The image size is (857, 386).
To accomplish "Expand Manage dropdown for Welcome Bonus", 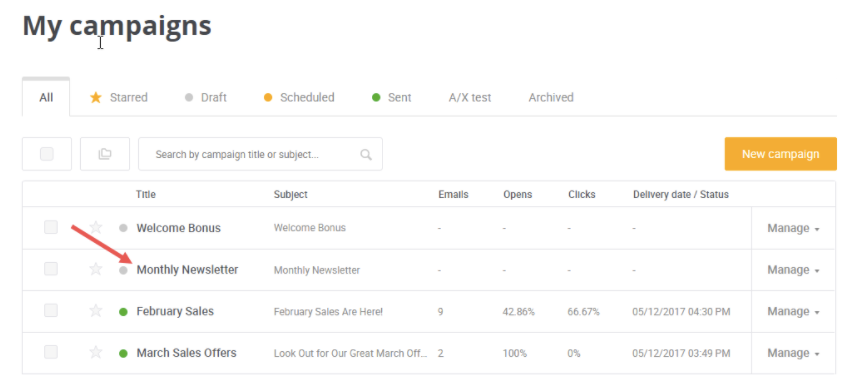I will point(793,228).
